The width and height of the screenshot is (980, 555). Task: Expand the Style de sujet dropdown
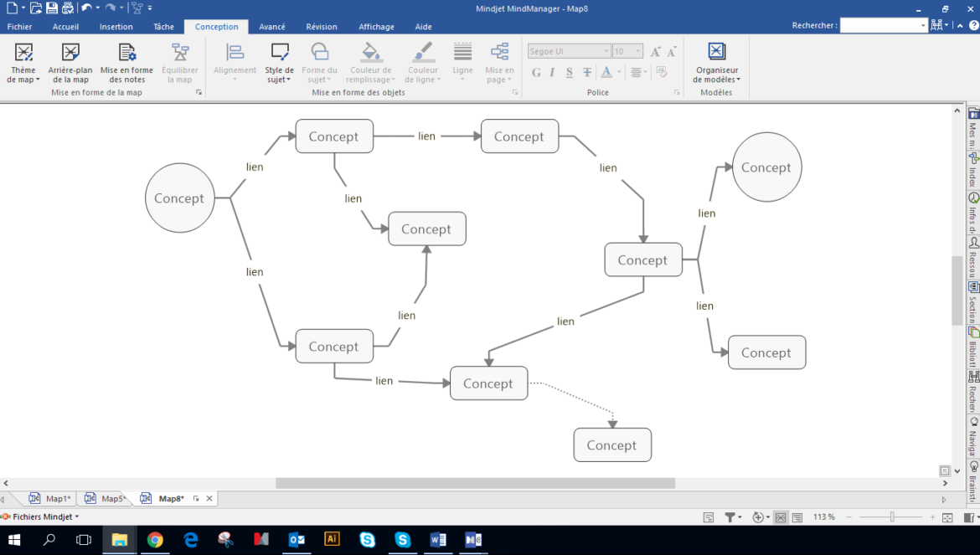click(279, 64)
